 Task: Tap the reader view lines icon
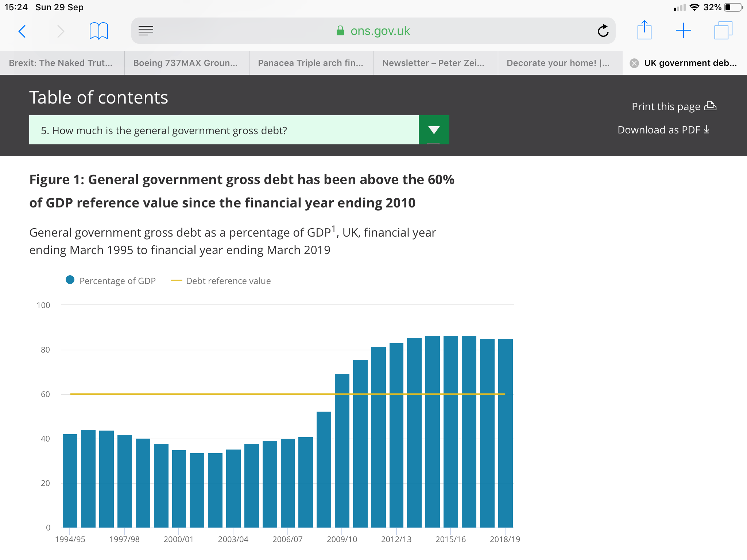pos(146,31)
